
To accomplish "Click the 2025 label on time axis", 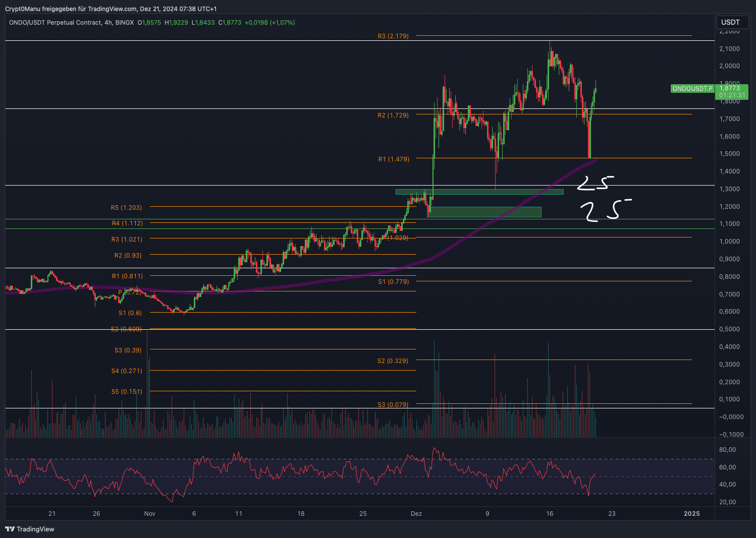I will 691,514.
